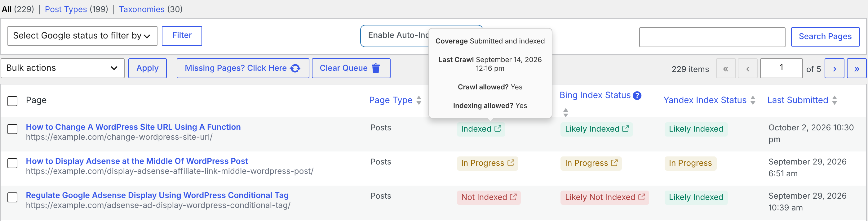Sort by Yandex Index Status arrows
Image resolution: width=868 pixels, height=221 pixels.
tap(753, 100)
